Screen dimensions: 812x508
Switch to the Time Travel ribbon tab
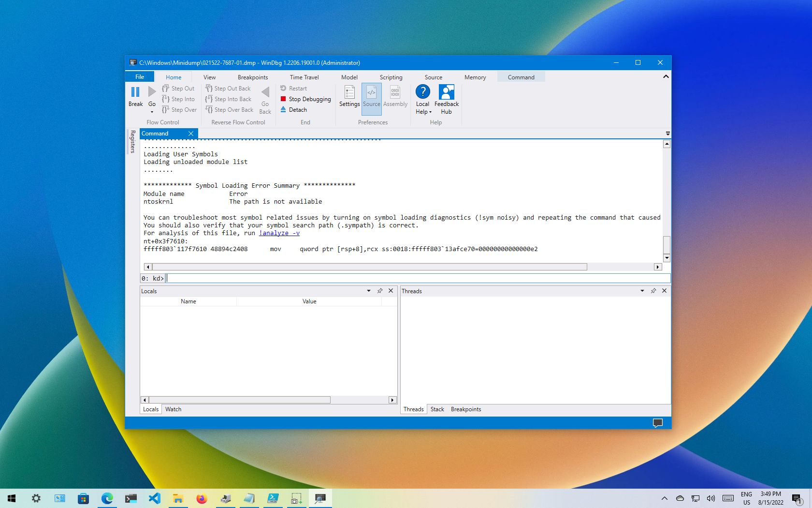click(304, 77)
